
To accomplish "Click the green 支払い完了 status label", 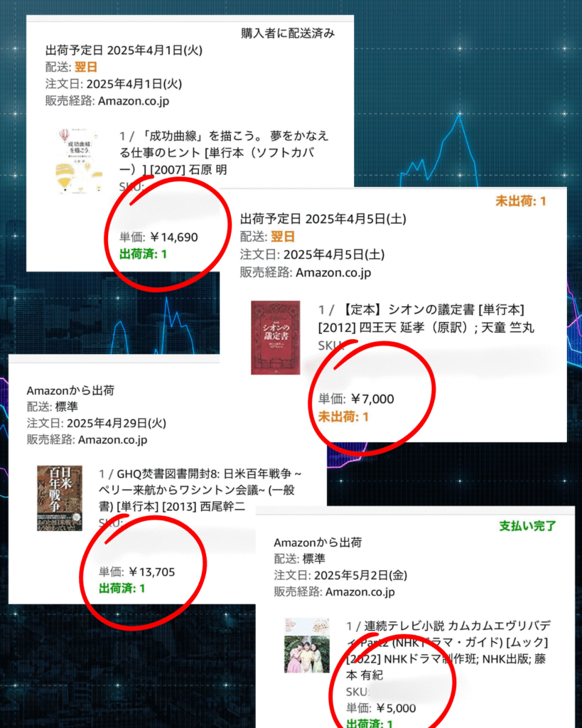I will (x=528, y=526).
